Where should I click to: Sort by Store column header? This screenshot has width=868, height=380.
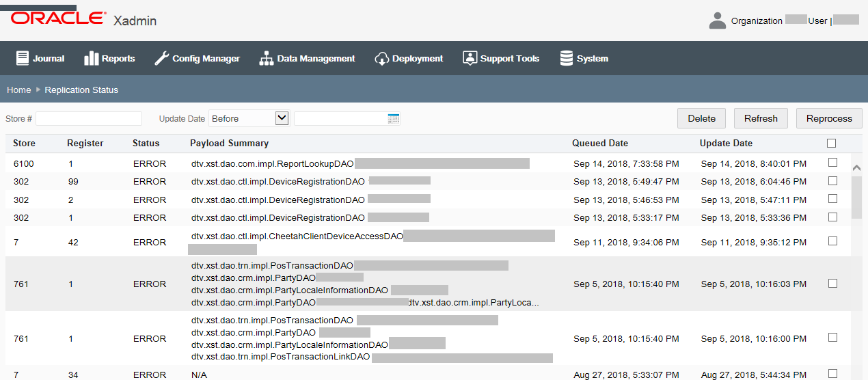(24, 144)
